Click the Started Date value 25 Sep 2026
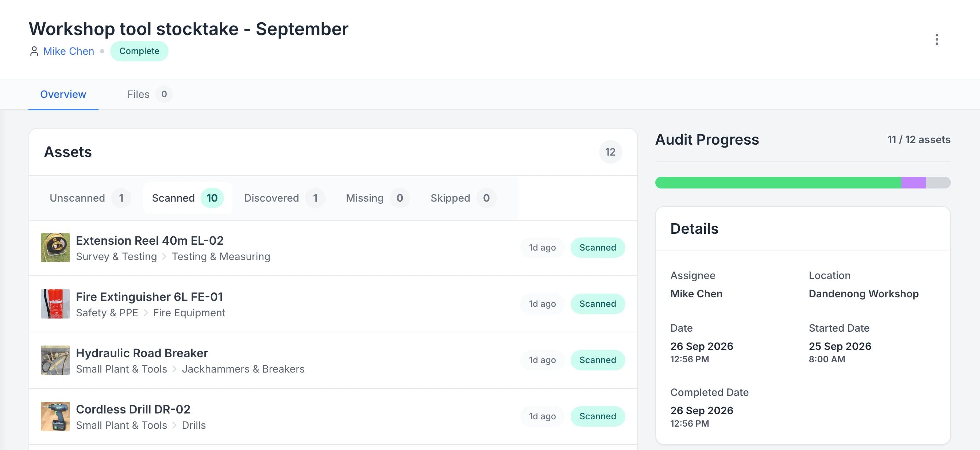 click(840, 346)
